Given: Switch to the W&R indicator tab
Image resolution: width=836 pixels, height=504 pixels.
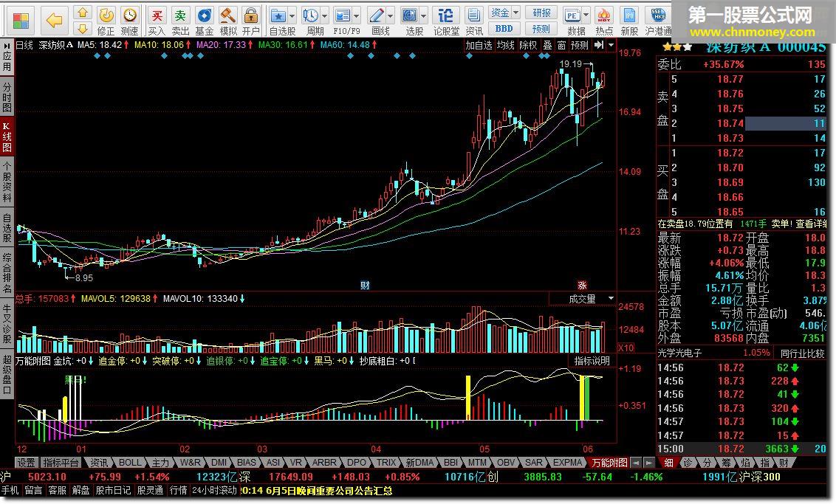Looking at the screenshot, I should pyautogui.click(x=191, y=463).
